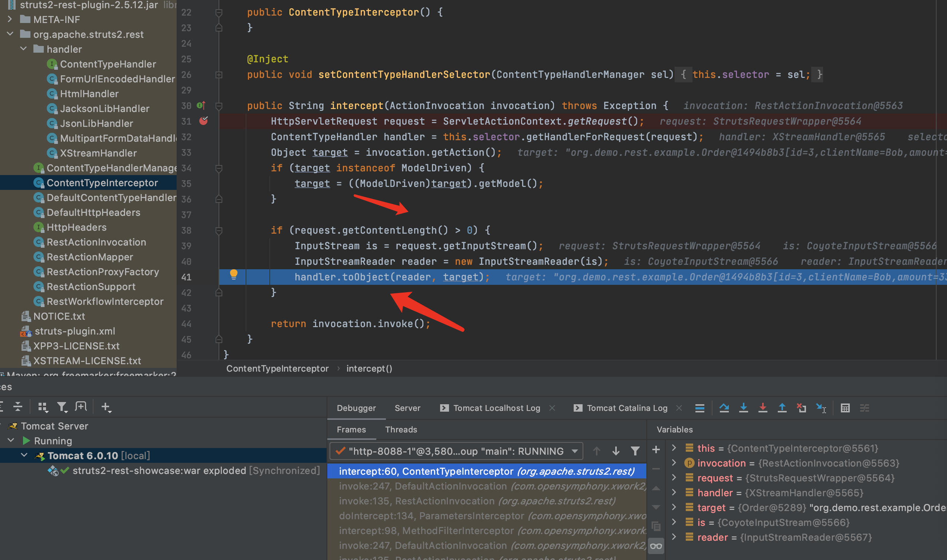The image size is (947, 560).
Task: Toggle fold marker at constructor line 22
Action: pyautogui.click(x=219, y=13)
